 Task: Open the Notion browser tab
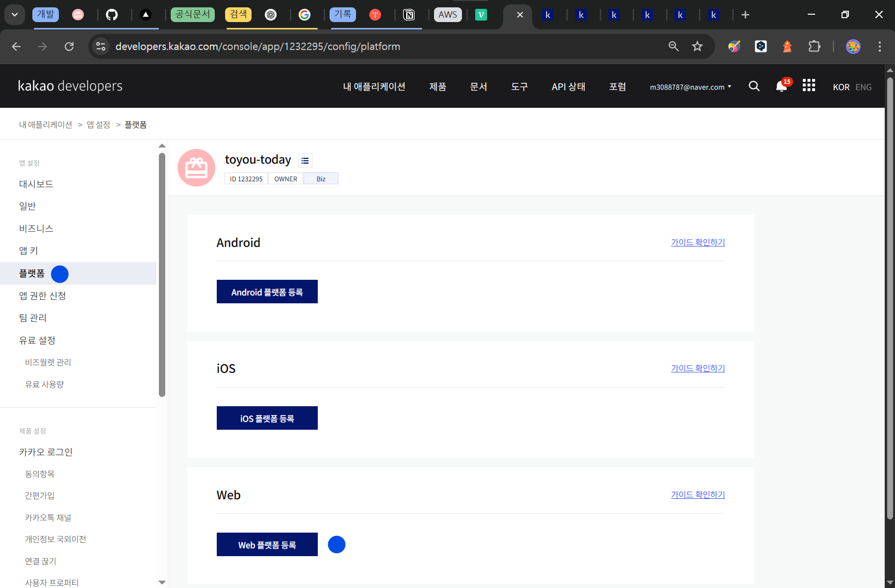coord(409,15)
